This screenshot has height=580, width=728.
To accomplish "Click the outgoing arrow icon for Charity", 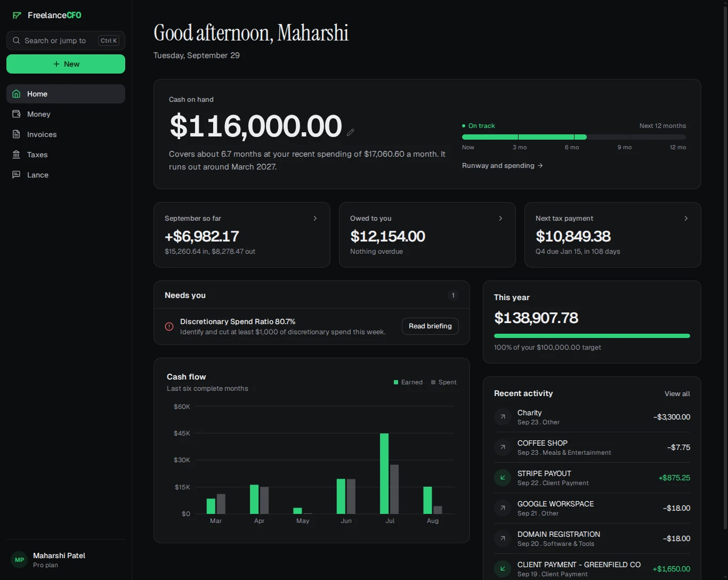I will 503,417.
